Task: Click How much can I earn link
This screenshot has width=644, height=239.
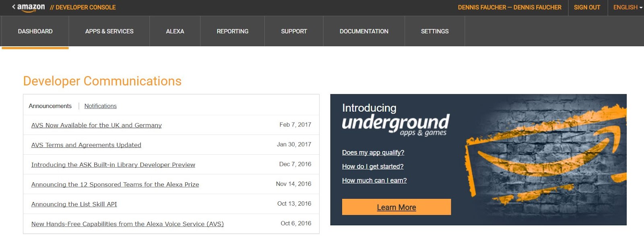Action: click(x=374, y=181)
